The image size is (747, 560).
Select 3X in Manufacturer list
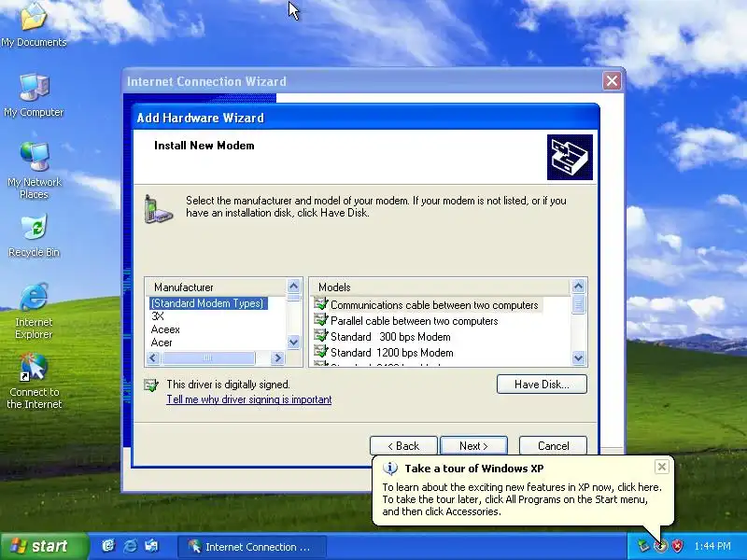(x=157, y=316)
